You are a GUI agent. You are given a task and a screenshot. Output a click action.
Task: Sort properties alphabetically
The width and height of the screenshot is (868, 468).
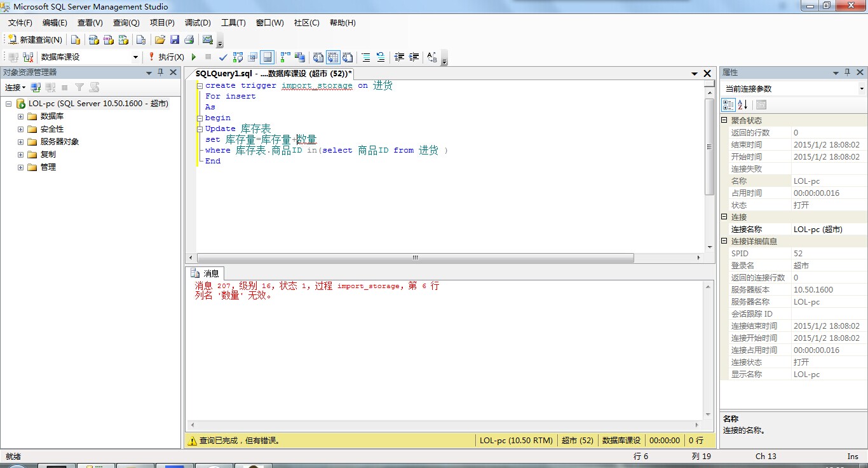coord(742,105)
